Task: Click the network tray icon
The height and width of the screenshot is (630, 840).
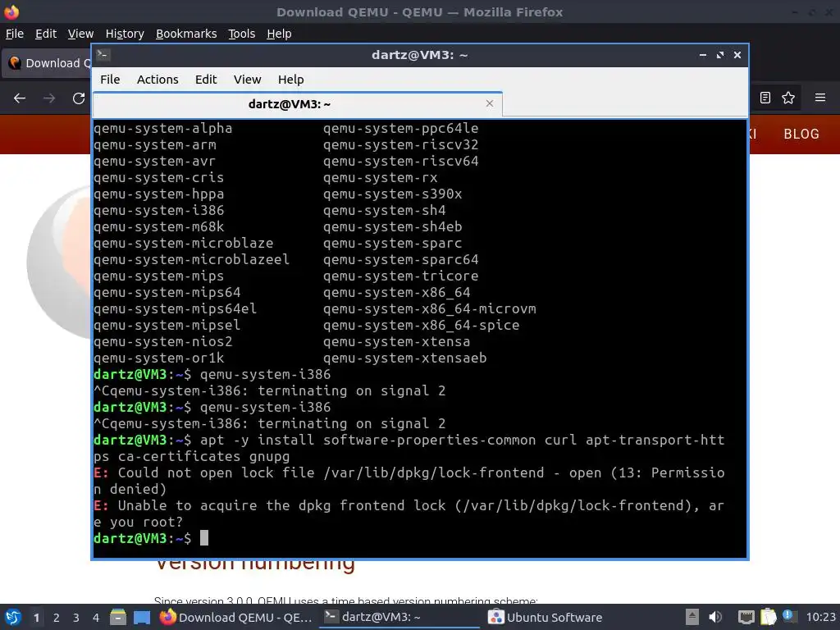Action: coord(746,617)
